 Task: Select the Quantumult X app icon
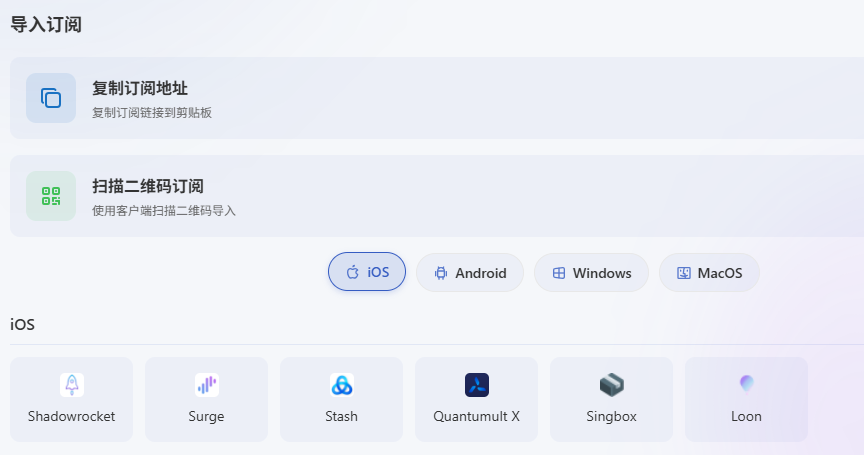[x=477, y=384]
